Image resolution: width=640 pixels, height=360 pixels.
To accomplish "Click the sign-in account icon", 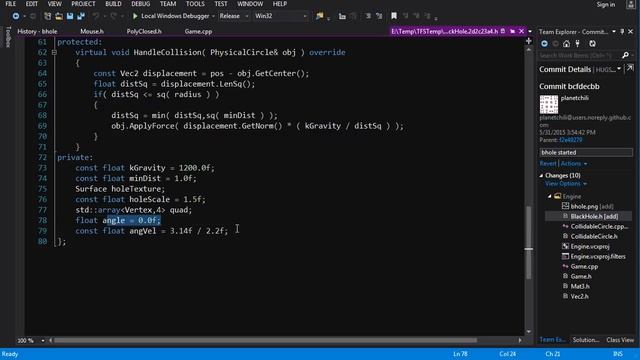I will pyautogui.click(x=631, y=4).
